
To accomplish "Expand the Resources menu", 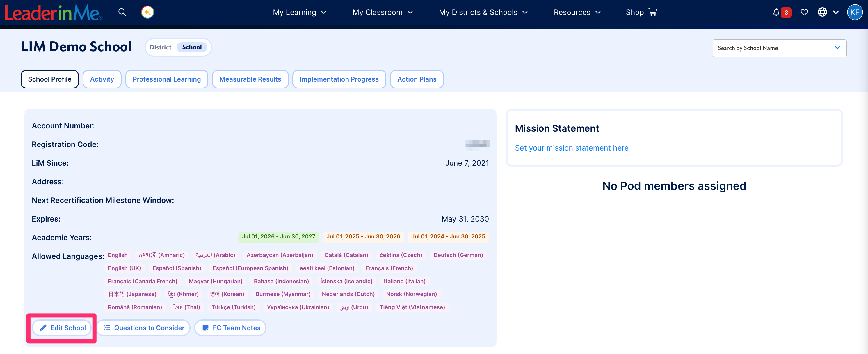I will point(577,13).
